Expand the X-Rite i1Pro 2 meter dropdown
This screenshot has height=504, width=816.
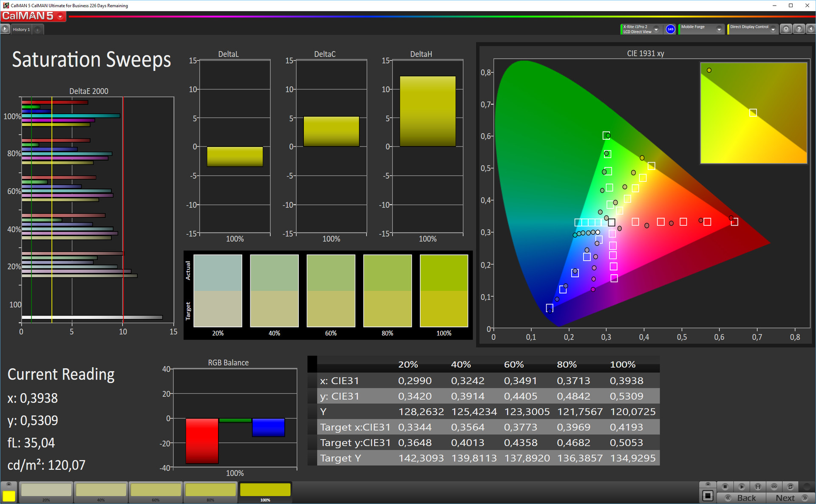point(656,29)
